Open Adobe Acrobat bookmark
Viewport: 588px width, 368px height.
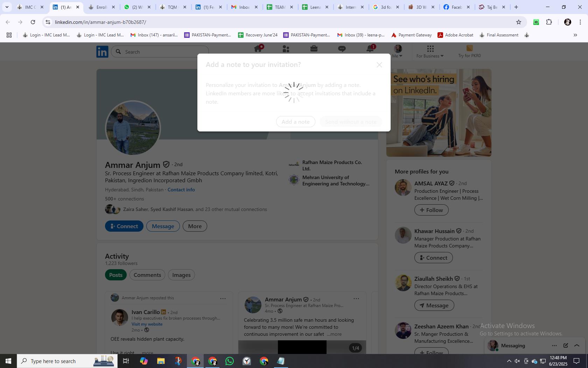(455, 35)
